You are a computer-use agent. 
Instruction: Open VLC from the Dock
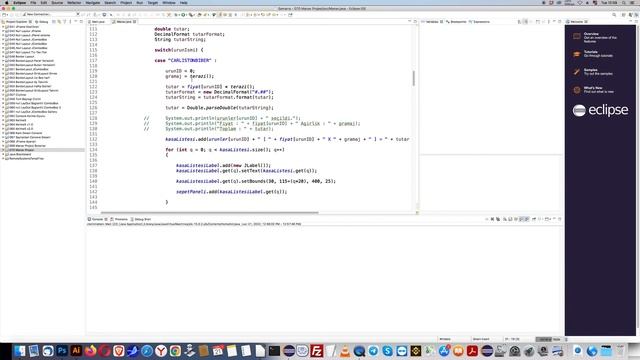coord(345,351)
